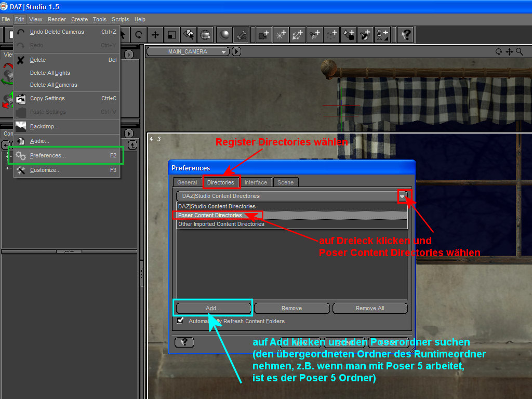Click the viewport zoom magnifier control
Viewport: 532px width, 399px height.
pyautogui.click(x=520, y=51)
